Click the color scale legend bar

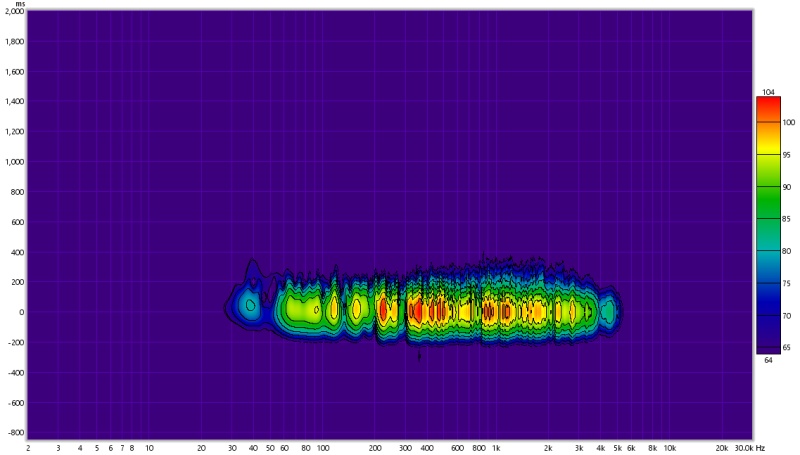[768, 225]
